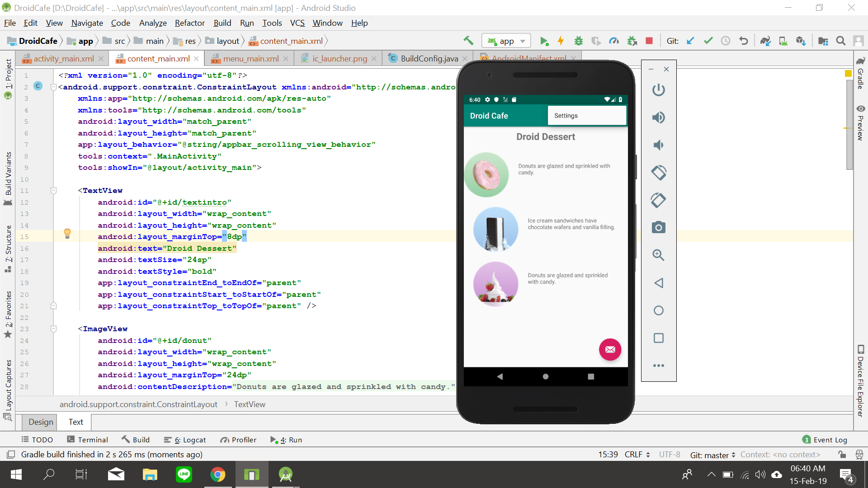Click emulator home circle in side panel
The image size is (868, 488).
coord(659,310)
